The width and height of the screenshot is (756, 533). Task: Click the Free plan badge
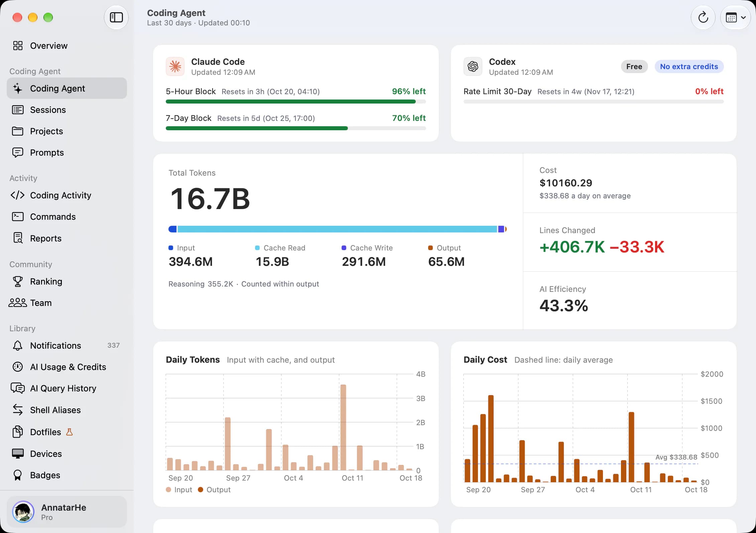point(634,66)
